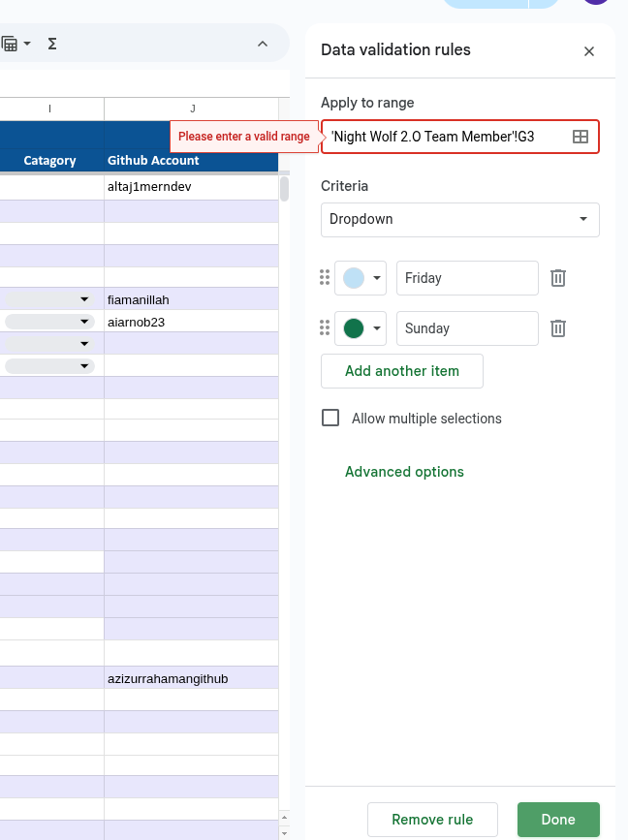Viewport: 628px width, 840px height.
Task: Click the Remove rule button
Action: pyautogui.click(x=432, y=820)
